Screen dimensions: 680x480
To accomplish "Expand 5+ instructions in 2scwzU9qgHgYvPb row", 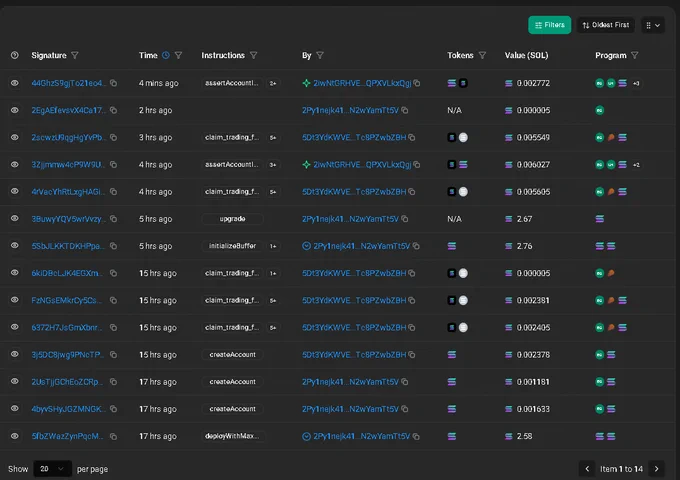I will [273, 137].
